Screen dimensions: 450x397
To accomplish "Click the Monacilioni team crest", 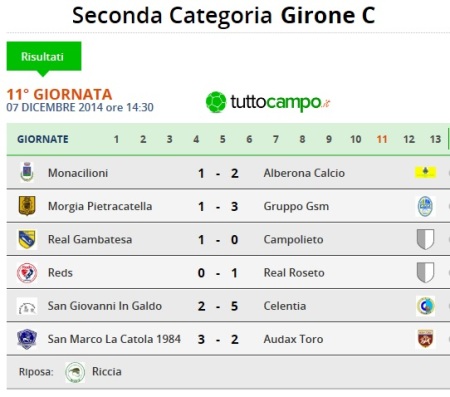I will pyautogui.click(x=27, y=172).
